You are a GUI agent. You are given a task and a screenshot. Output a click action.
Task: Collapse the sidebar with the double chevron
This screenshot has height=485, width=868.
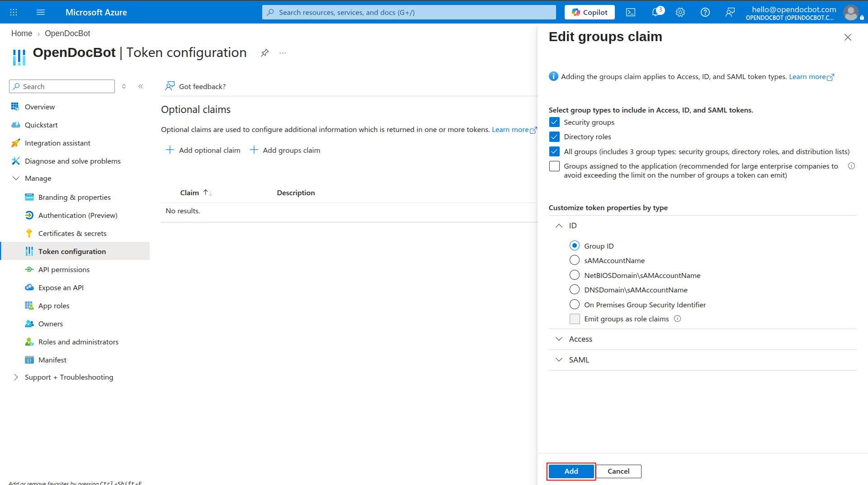click(141, 86)
